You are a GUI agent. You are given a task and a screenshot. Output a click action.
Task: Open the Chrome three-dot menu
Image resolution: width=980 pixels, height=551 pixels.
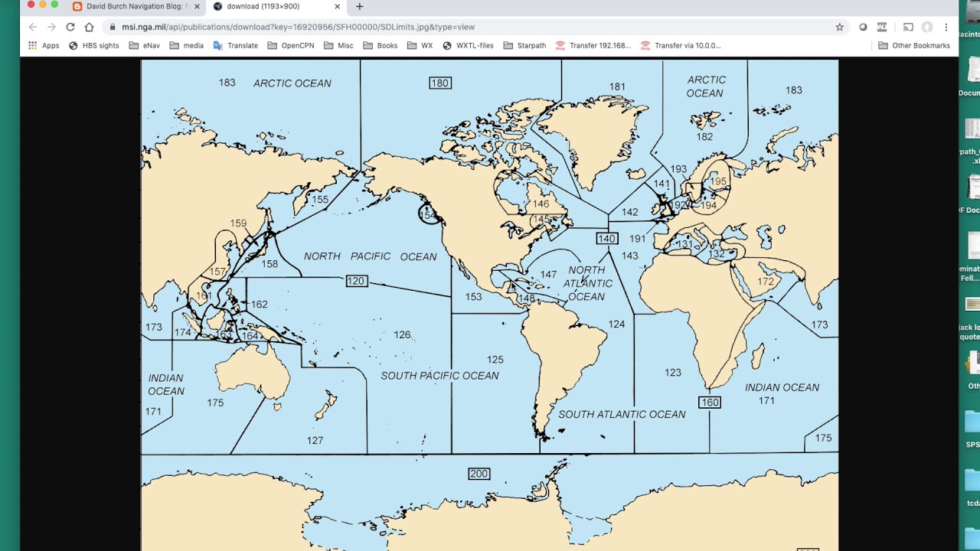[x=946, y=27]
